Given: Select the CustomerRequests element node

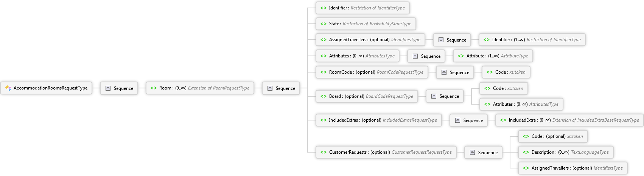Looking at the screenshot, I should pyautogui.click(x=386, y=152).
